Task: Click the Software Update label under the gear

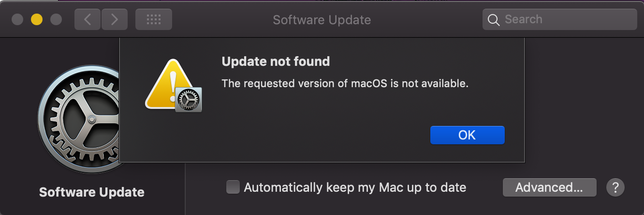Action: (92, 192)
